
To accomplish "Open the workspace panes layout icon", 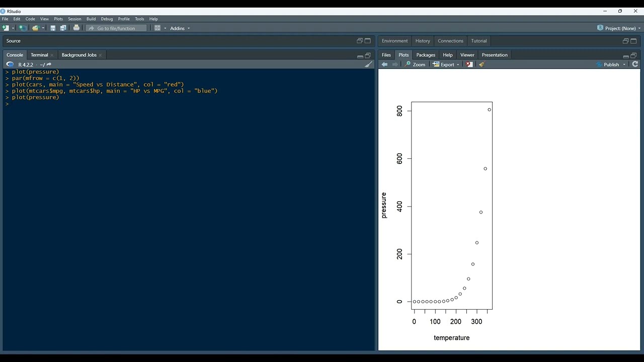I will 157,28.
